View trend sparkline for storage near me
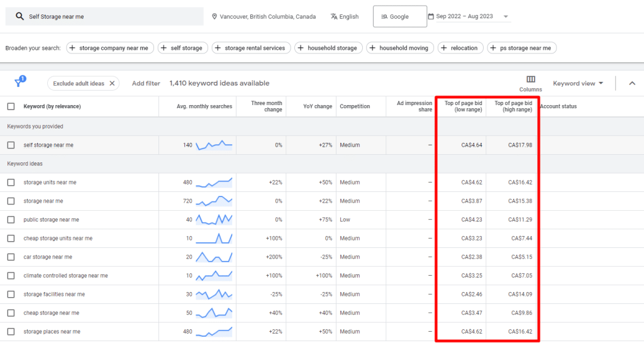Viewport: 644px width, 343px height. [214, 201]
